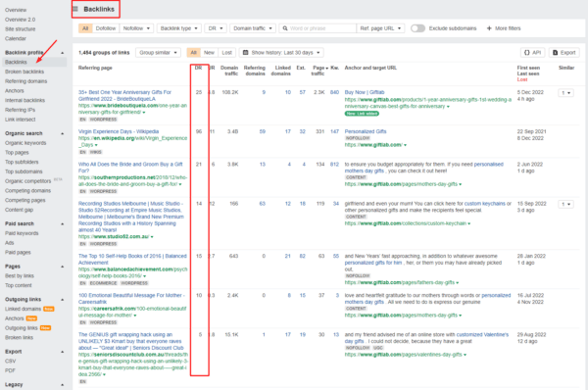
Task: Open the Group similar dropdown
Action: (x=158, y=53)
